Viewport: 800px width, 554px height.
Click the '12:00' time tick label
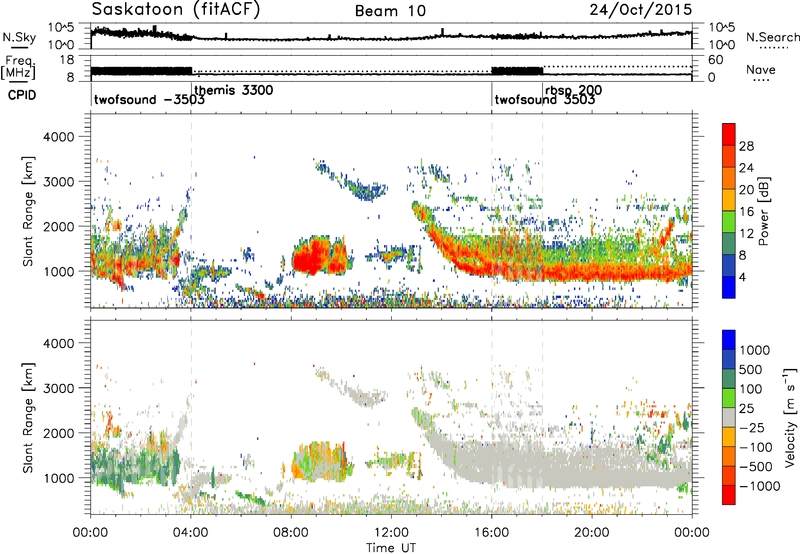tap(391, 533)
